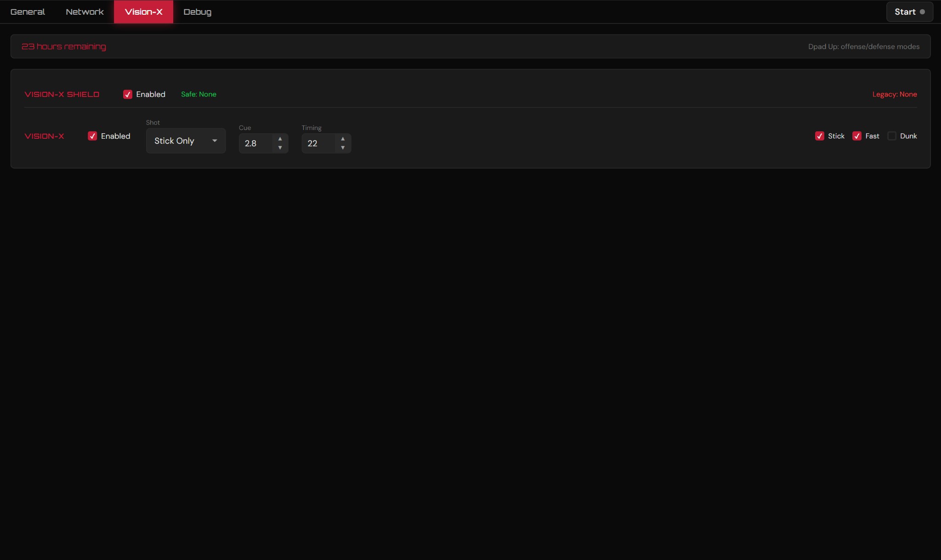The width and height of the screenshot is (941, 560).
Task: Click the Safe: None label
Action: [198, 94]
